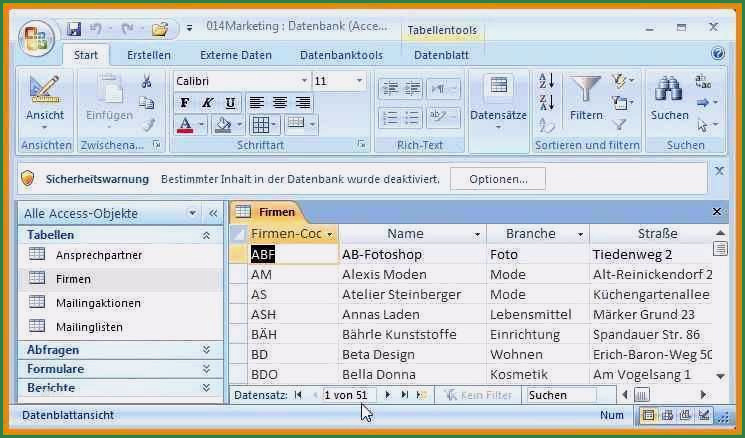745x438 pixels.
Task: Open selection filter options icon
Action: tap(622, 81)
